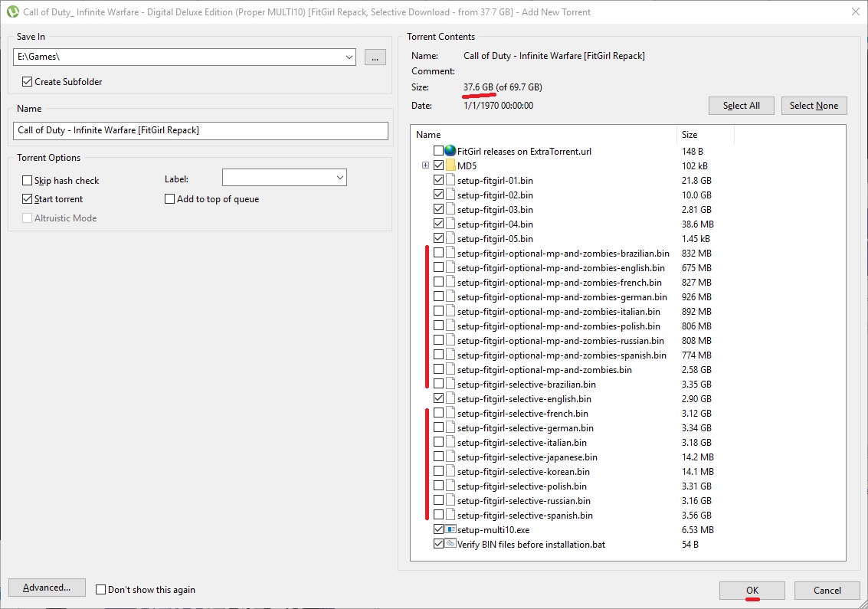Image resolution: width=868 pixels, height=609 pixels.
Task: Click the file icon of setup-fitgirl-04.bin
Action: pos(450,224)
